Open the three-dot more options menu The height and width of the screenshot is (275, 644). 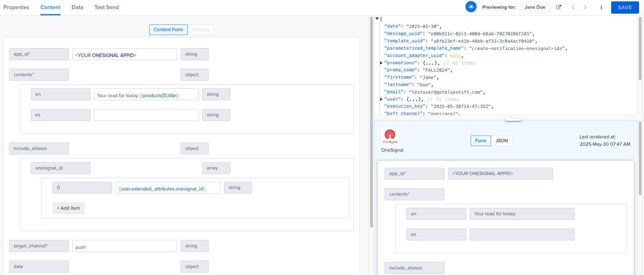[601, 7]
